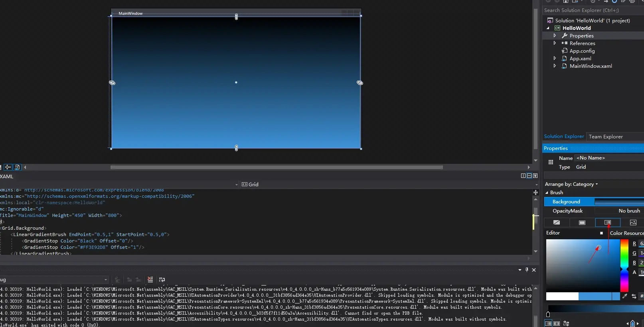Select the Linear gradient type icon
644x327 pixels.
[x=548, y=323]
